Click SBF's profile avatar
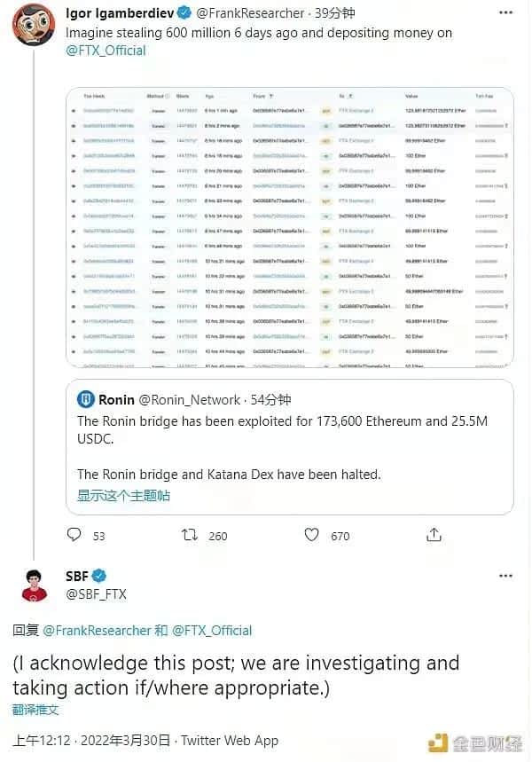The height and width of the screenshot is (762, 532). 33,585
